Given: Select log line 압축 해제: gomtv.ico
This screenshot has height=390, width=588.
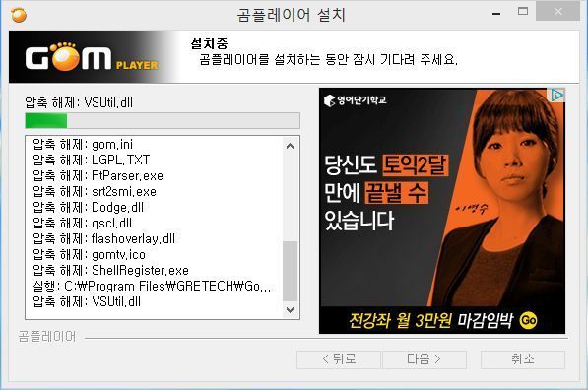Looking at the screenshot, I should click(89, 255).
